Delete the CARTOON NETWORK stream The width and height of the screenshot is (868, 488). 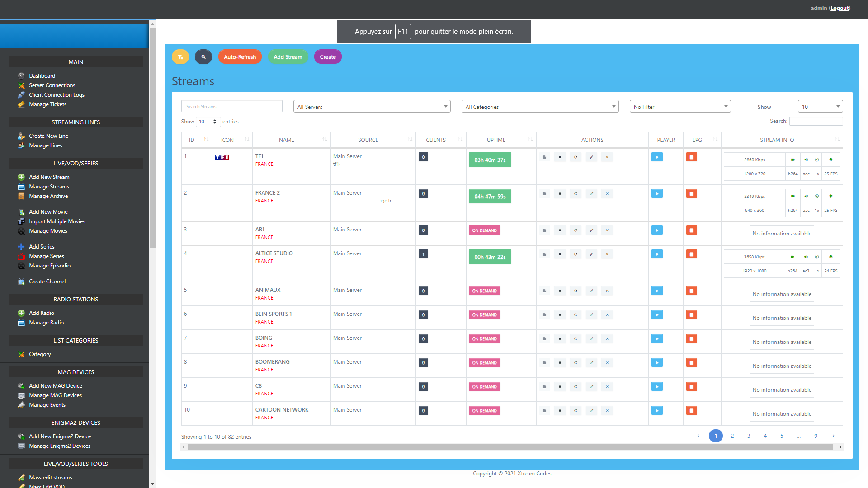[x=607, y=411]
